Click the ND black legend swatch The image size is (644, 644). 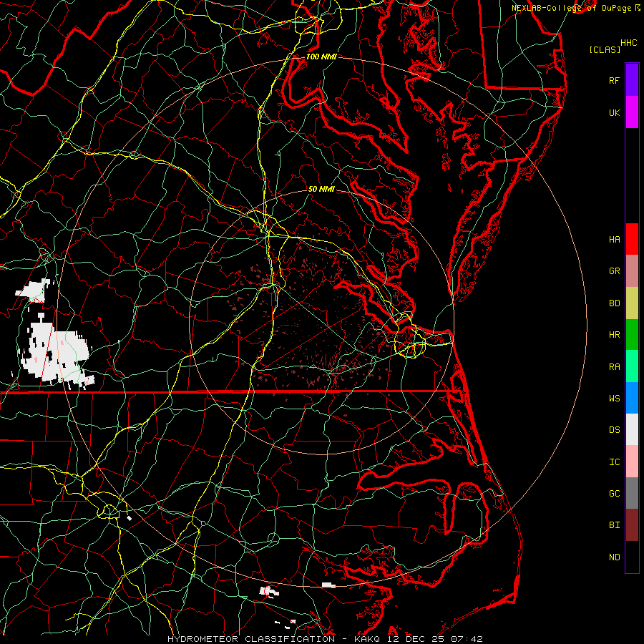[632, 557]
